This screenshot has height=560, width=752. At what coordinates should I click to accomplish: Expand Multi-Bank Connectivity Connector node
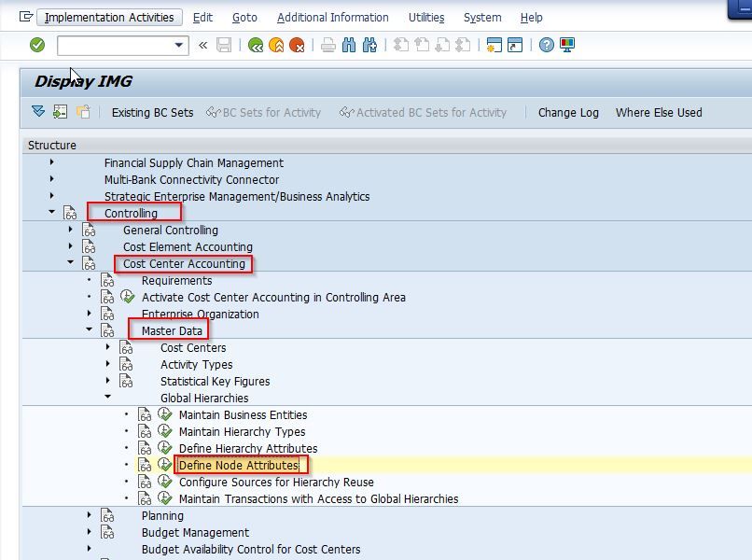(x=52, y=179)
